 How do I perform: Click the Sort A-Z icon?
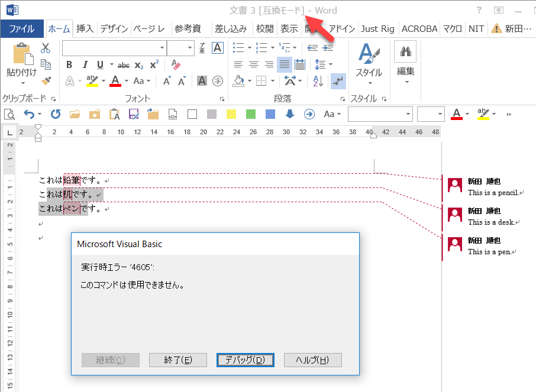(x=318, y=80)
